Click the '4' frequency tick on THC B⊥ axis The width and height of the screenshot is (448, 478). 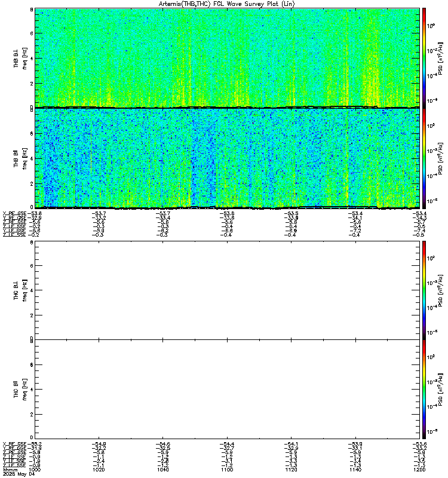coord(32,290)
